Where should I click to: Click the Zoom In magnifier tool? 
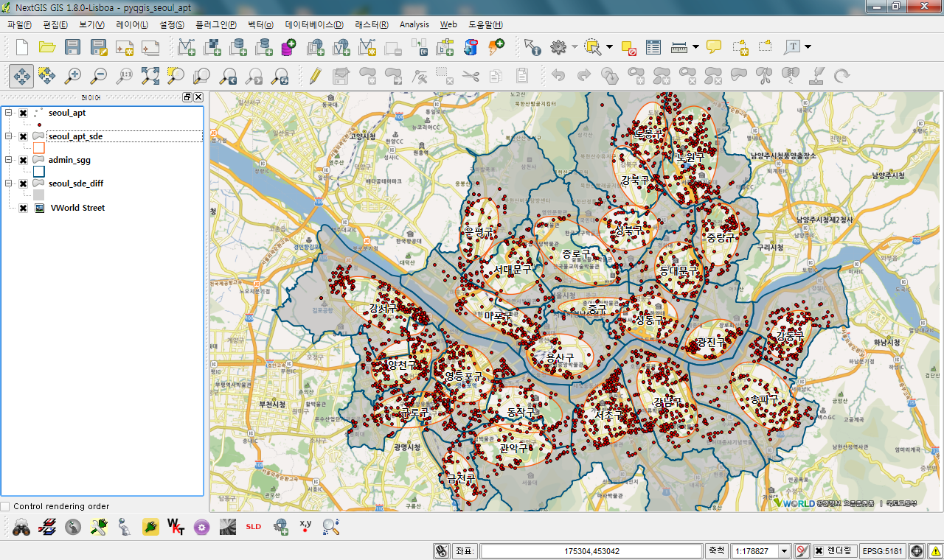72,75
